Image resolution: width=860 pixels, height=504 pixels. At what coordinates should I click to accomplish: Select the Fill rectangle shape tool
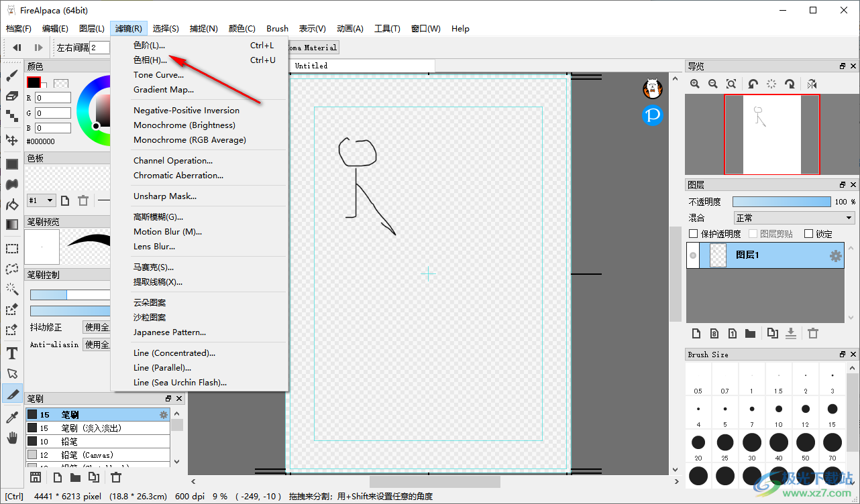coord(12,164)
